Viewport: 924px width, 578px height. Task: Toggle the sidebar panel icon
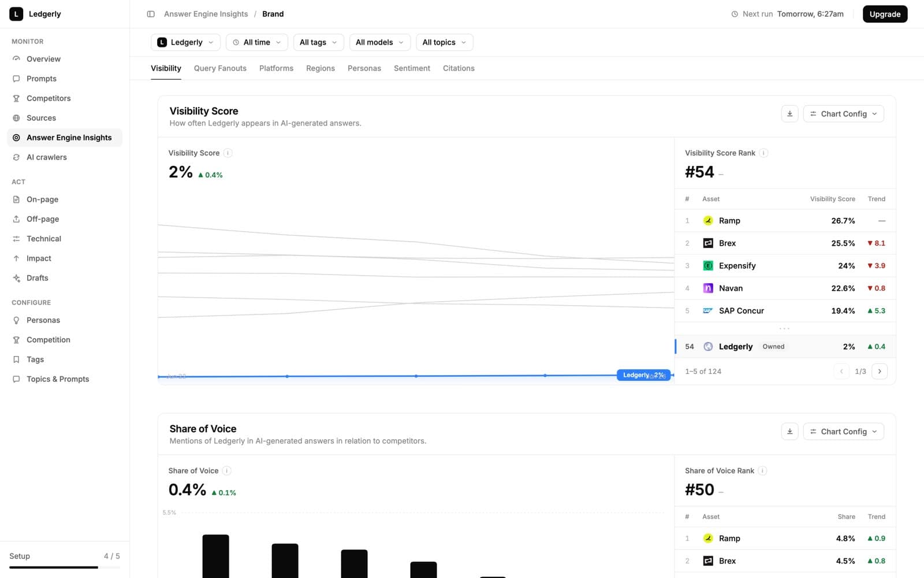pos(151,14)
